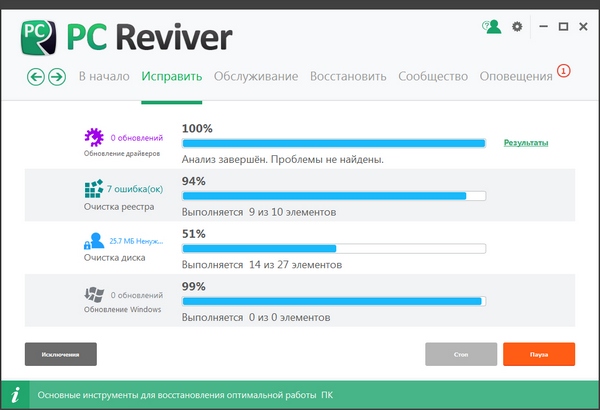
Task: Click the Исключения button
Action: pyautogui.click(x=61, y=354)
